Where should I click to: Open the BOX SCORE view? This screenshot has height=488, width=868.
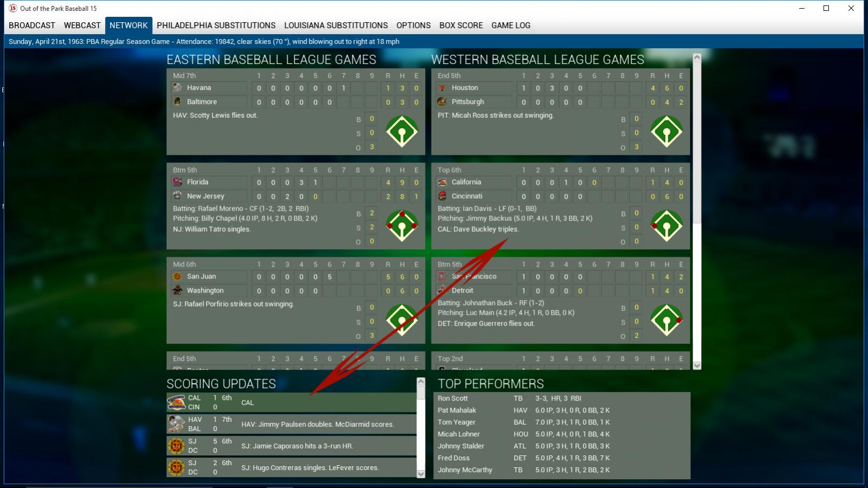click(x=461, y=26)
